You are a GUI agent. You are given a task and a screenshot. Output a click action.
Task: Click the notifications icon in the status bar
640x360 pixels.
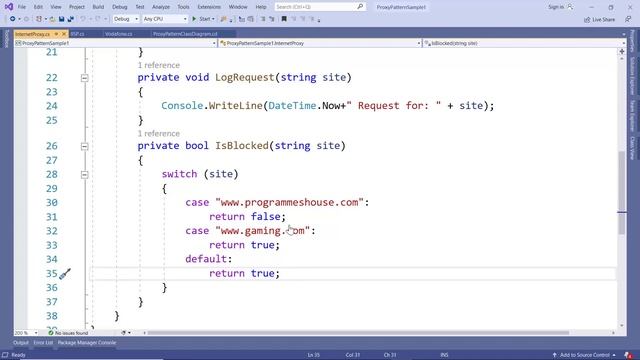click(628, 355)
